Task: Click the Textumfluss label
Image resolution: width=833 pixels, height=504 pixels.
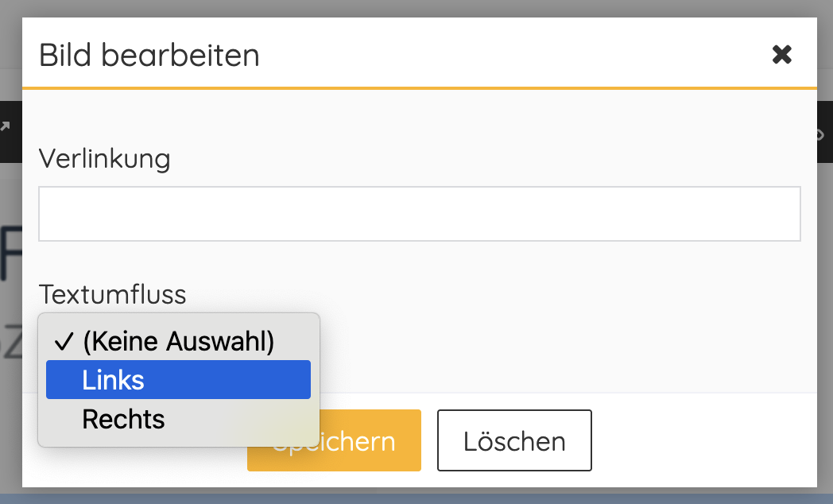Action: [112, 294]
